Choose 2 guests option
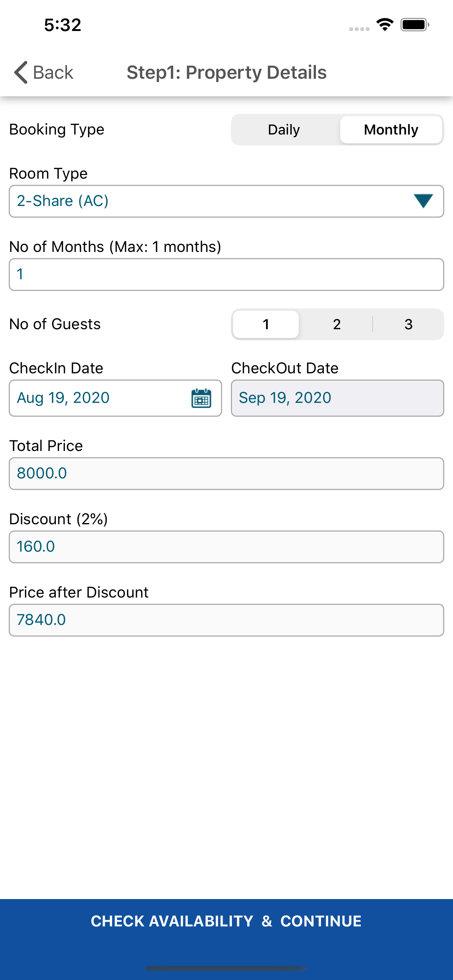Screen dimensions: 453x980 click(337, 324)
